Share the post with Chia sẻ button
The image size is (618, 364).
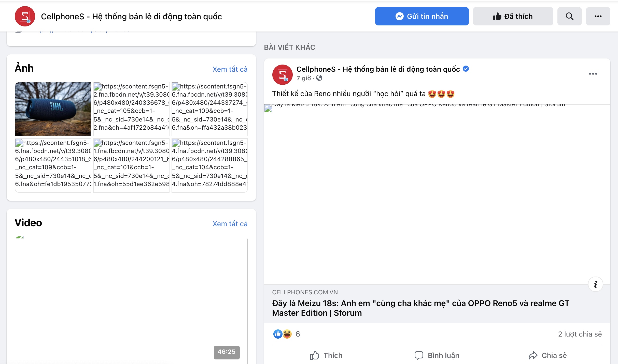click(547, 355)
